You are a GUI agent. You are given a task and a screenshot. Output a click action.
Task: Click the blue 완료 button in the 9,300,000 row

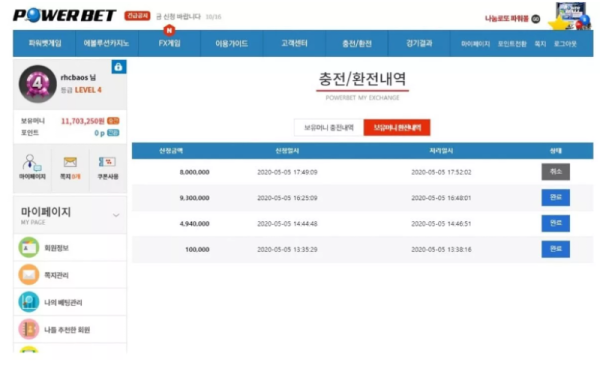click(556, 197)
